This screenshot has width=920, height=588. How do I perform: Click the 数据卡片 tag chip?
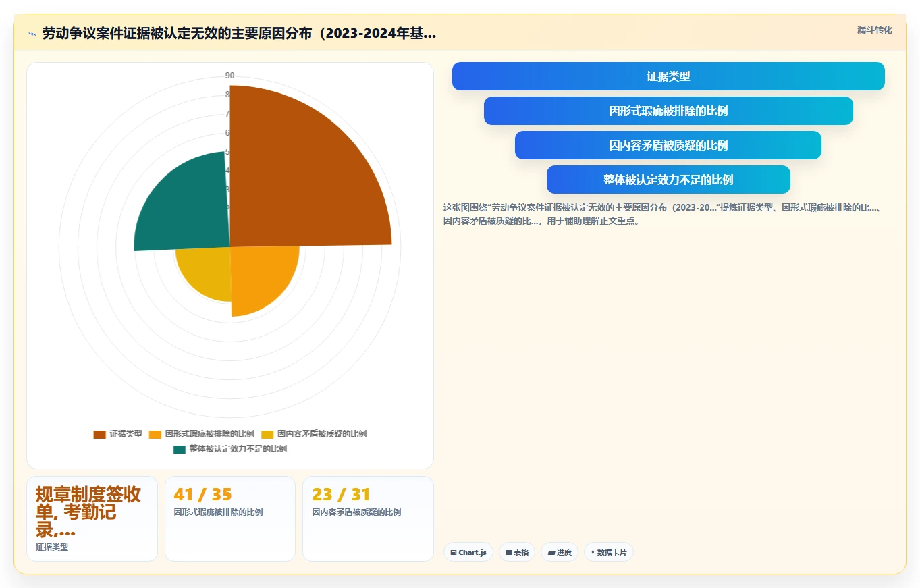609,552
